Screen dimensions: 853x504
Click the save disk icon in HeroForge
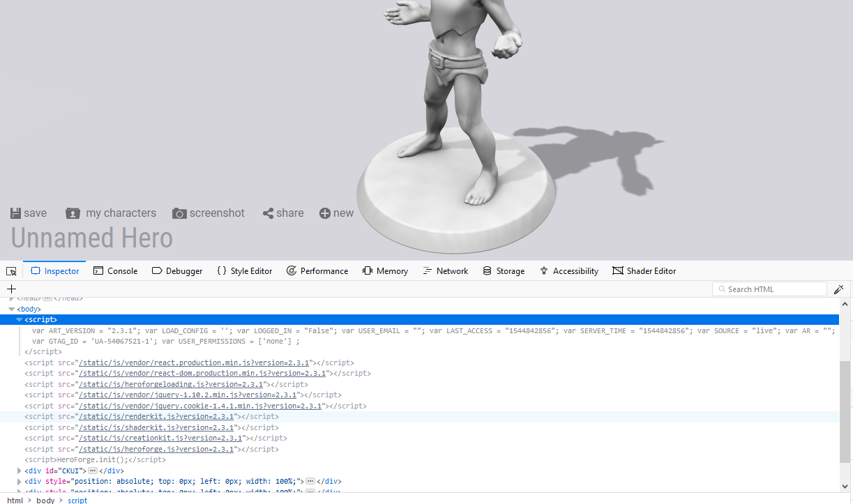point(15,213)
